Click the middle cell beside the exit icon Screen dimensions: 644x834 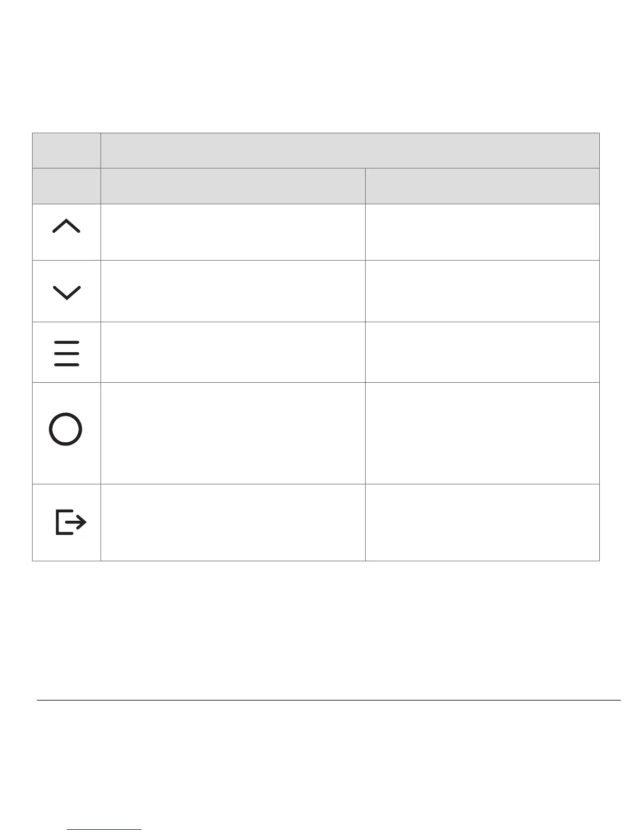pyautogui.click(x=233, y=522)
